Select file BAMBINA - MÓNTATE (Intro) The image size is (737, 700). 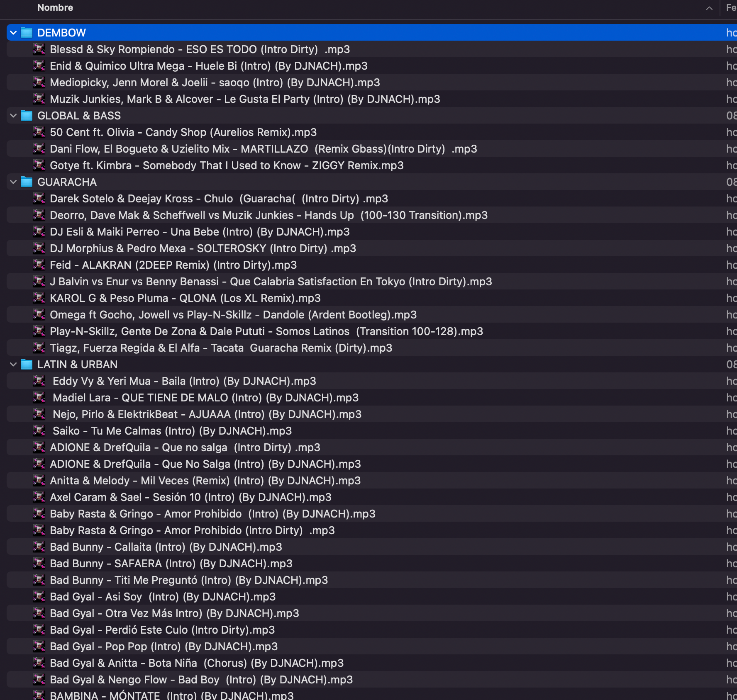(x=172, y=695)
